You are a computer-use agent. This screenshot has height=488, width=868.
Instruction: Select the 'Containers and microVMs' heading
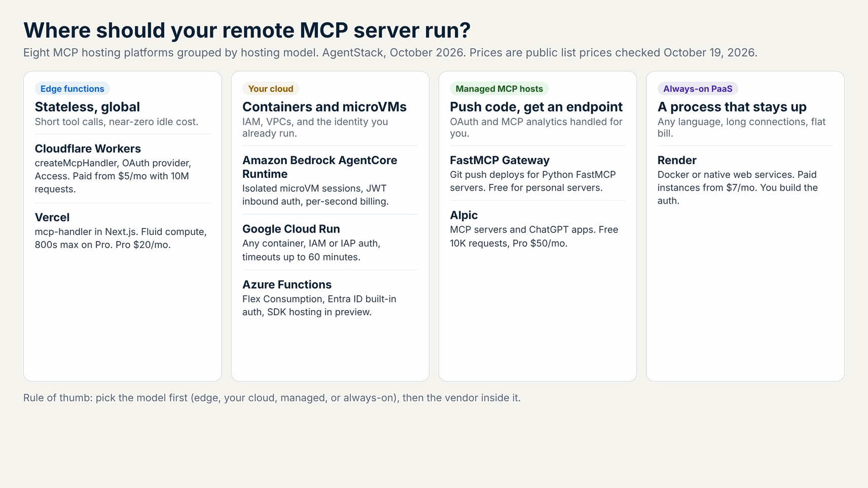[324, 107]
